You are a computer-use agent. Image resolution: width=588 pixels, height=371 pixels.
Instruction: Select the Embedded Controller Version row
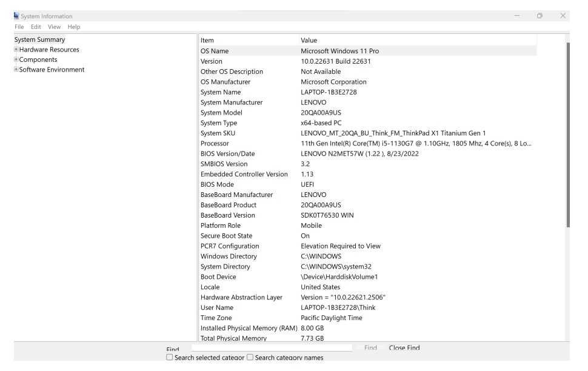[367, 174]
